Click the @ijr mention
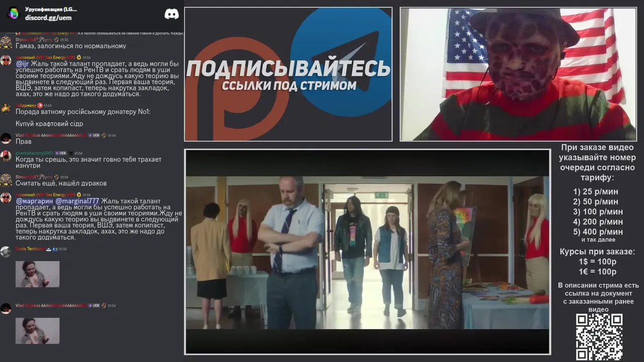This screenshot has width=644, height=362. pos(23,64)
